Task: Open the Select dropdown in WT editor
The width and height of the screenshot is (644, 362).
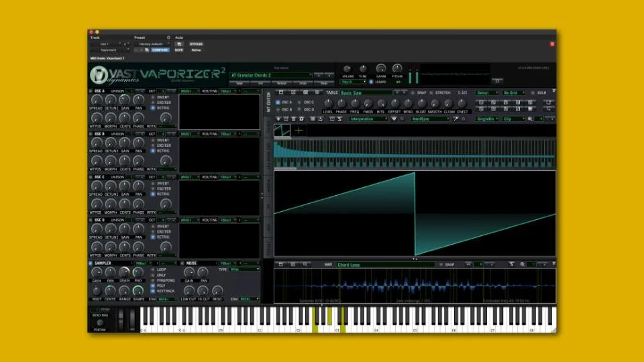Action: click(x=487, y=93)
